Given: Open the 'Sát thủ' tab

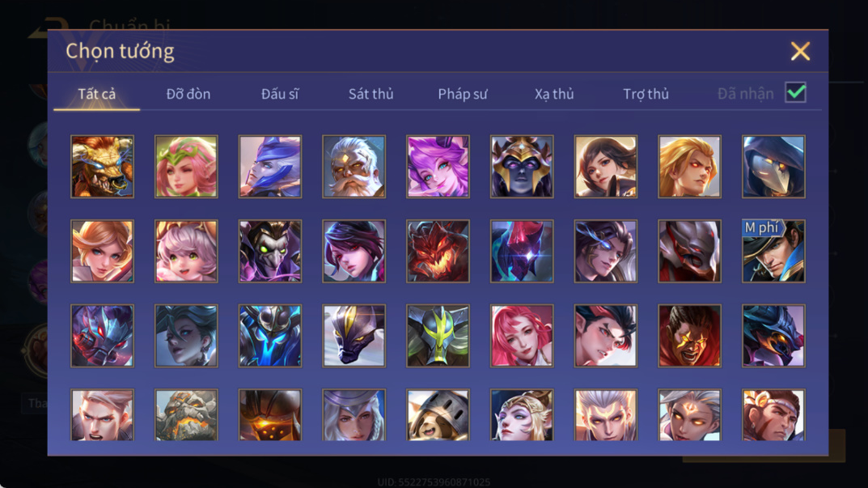Looking at the screenshot, I should click(370, 94).
